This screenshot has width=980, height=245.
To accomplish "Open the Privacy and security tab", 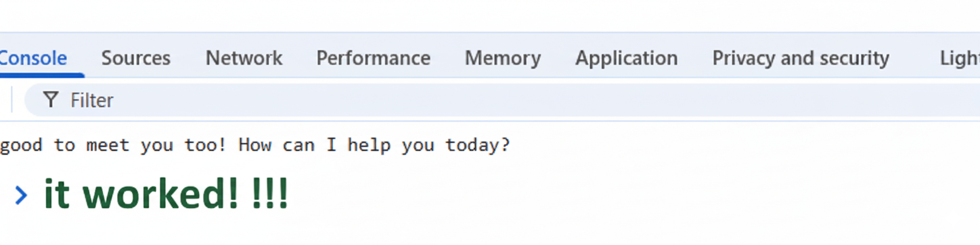I will coord(800,59).
